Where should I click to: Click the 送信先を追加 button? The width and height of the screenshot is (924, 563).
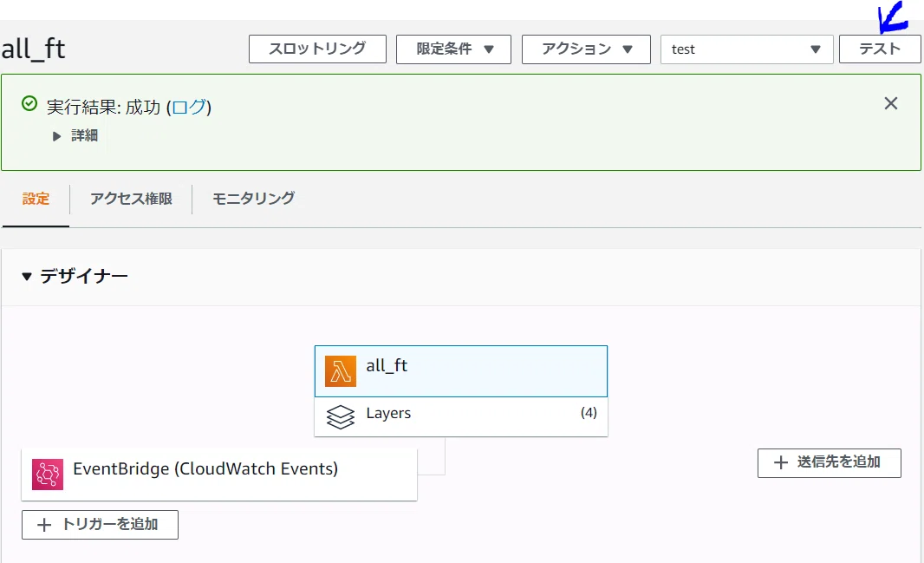pyautogui.click(x=830, y=462)
